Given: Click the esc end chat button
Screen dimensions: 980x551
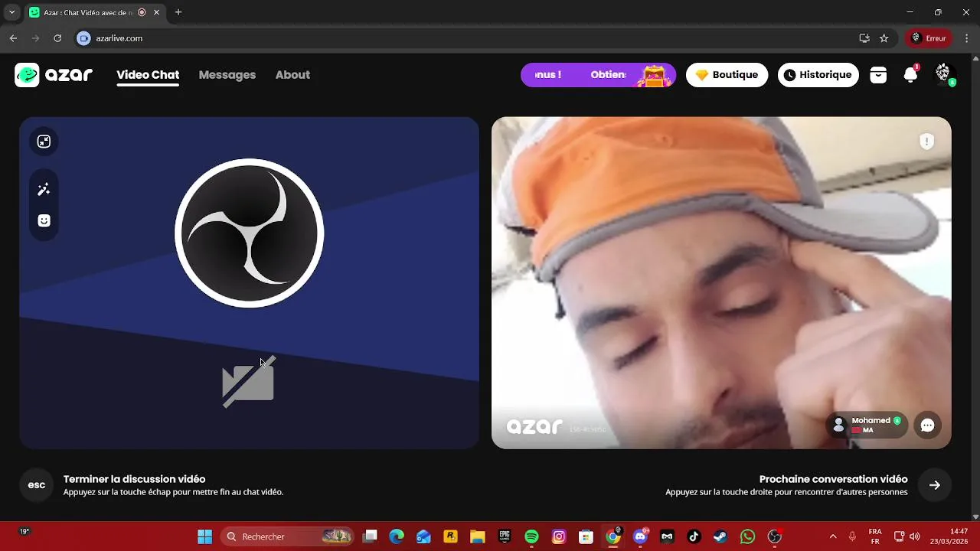Looking at the screenshot, I should [37, 485].
